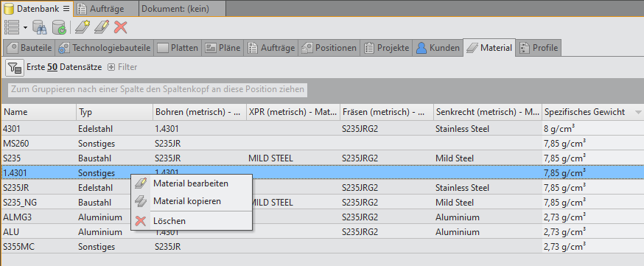The width and height of the screenshot is (644, 266).
Task: Expand the Filter plus expander
Action: 111,67
